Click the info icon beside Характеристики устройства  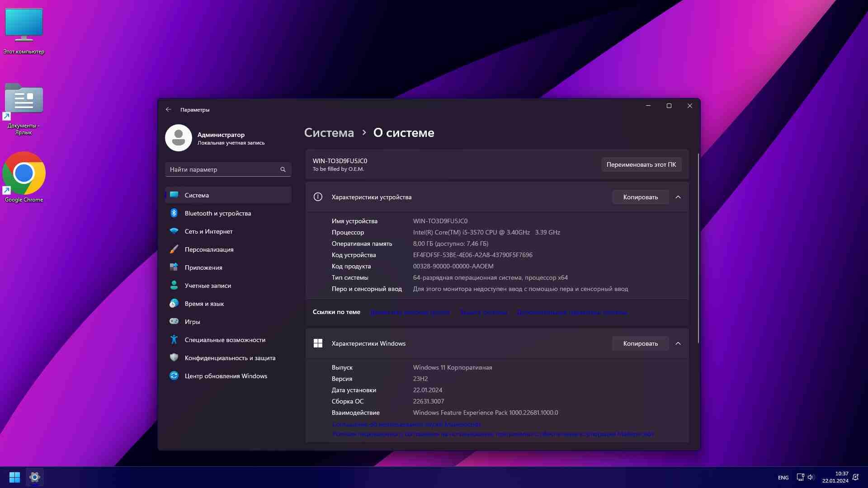(x=318, y=197)
